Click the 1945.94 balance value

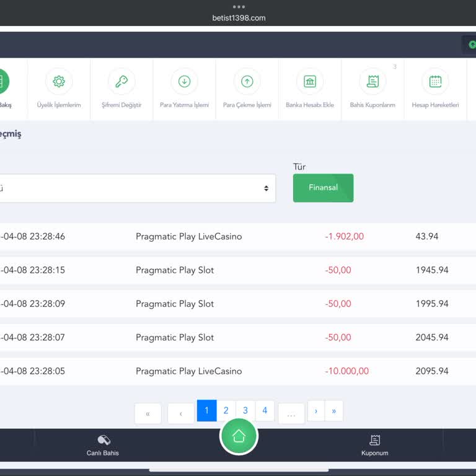432,270
